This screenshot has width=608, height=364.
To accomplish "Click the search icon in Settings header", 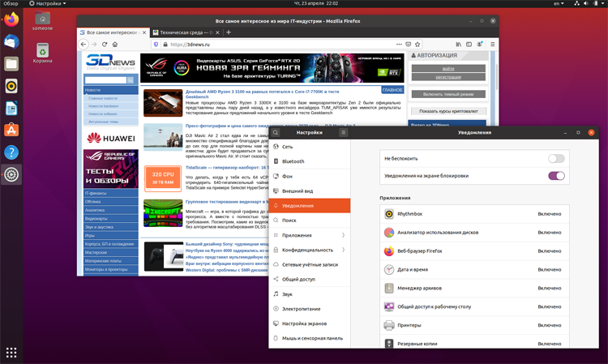I will point(276,132).
